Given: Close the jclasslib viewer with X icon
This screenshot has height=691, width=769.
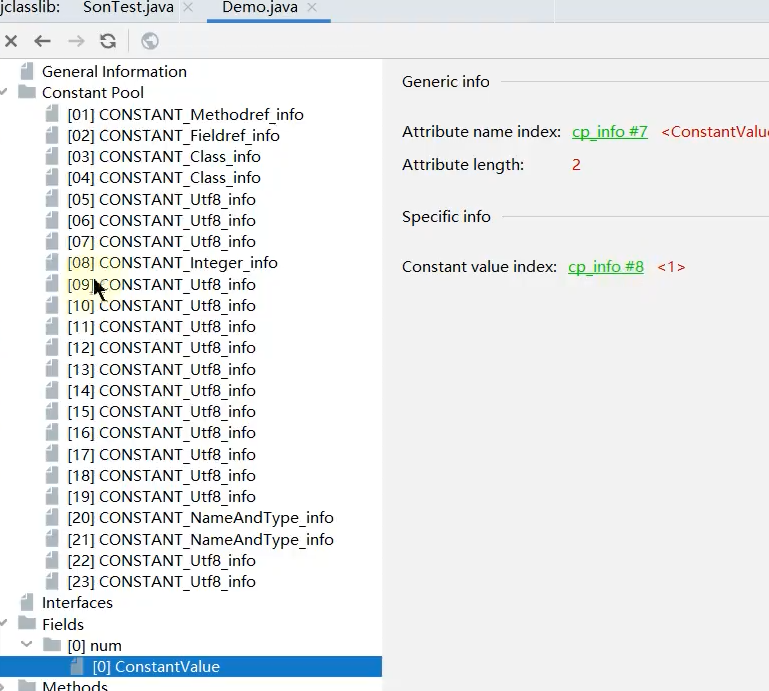Looking at the screenshot, I should click(11, 41).
